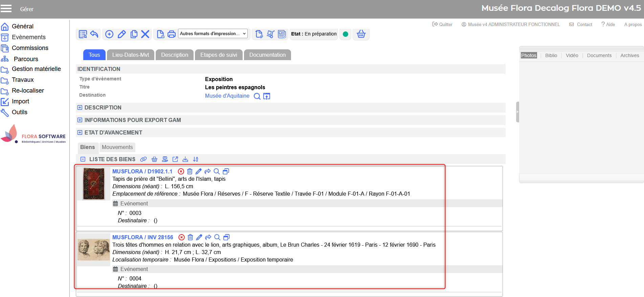Click the trash icon for MUSFLORA / D1902.1.1
Screen dimensions: 644x297
coord(190,171)
